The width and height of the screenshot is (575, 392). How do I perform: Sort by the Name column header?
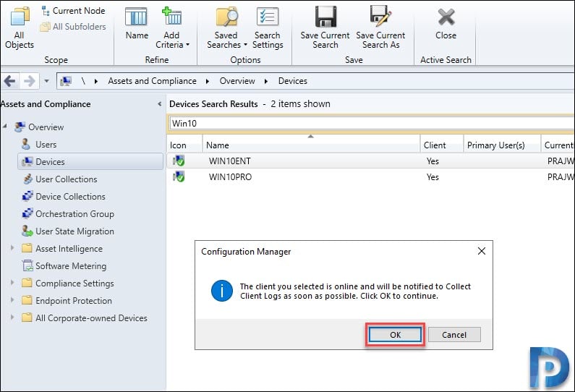[x=311, y=145]
